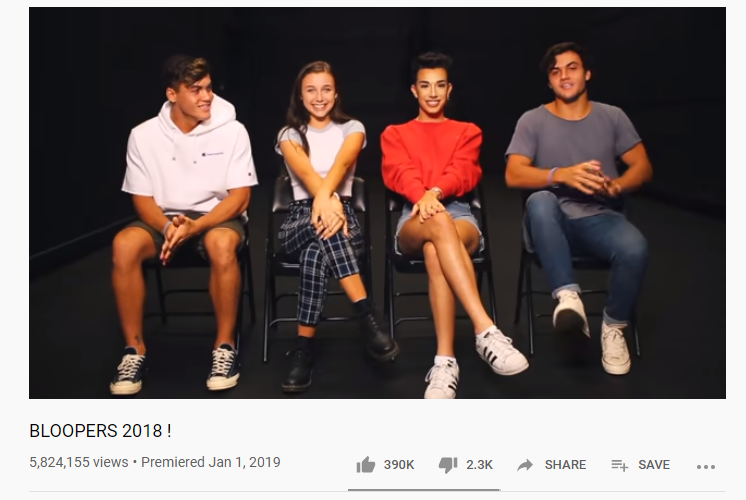Viewport: 746px width, 500px height.
Task: Like the video with thumbs up icon
Action: point(365,465)
